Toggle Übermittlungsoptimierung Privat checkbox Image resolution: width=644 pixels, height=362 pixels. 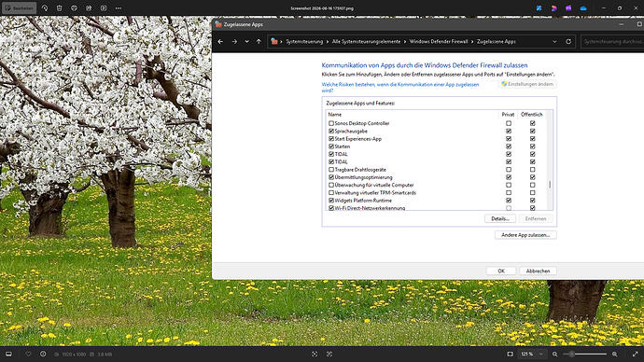tap(509, 177)
